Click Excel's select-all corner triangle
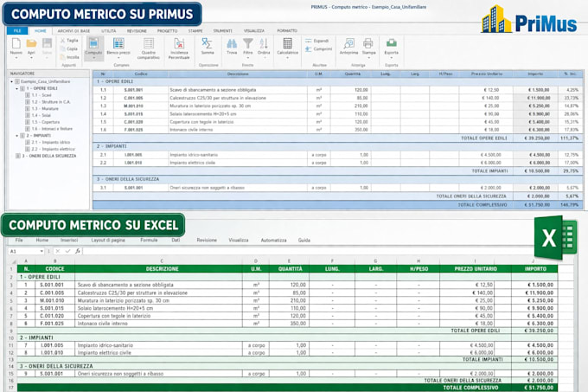The height and width of the screenshot is (392, 588). coord(14,261)
